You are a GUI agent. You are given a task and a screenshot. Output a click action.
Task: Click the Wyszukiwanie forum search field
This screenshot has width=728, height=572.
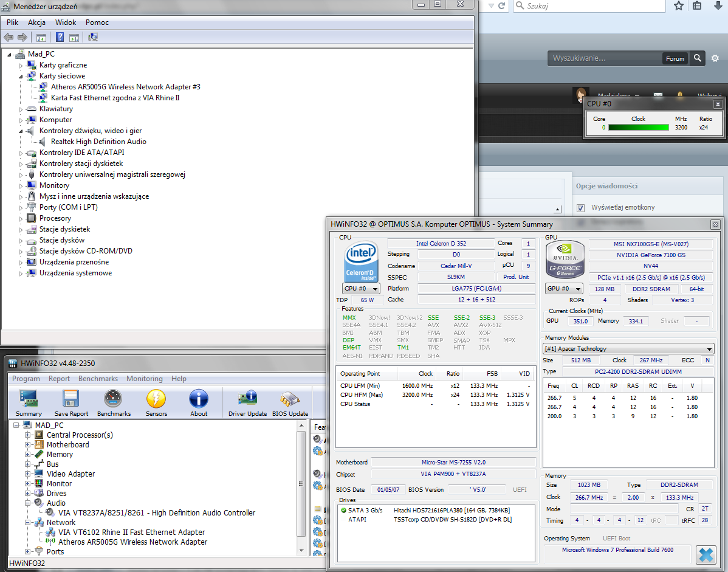tap(605, 58)
